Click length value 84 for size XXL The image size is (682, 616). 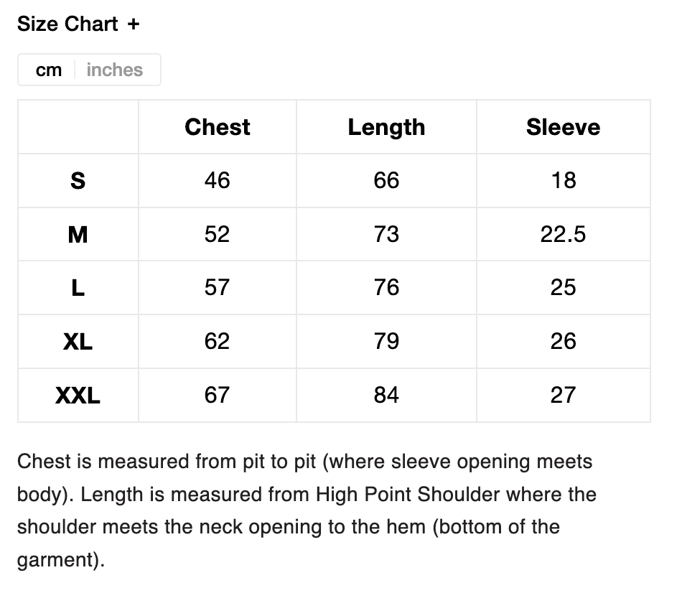point(386,396)
